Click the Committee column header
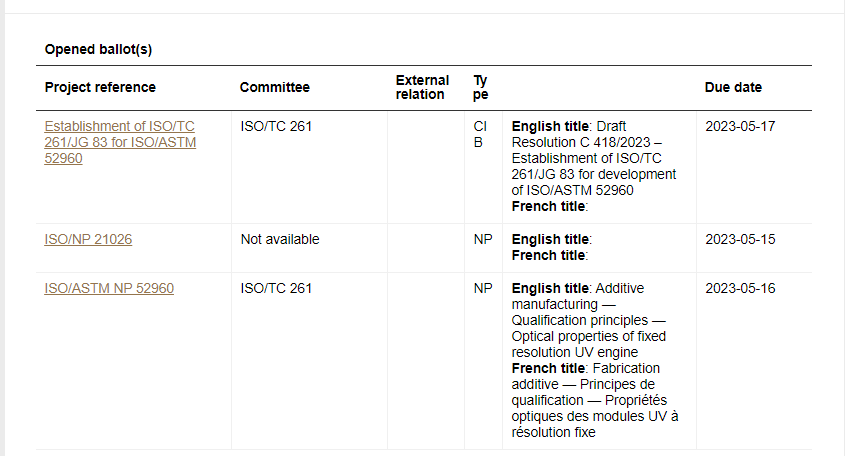The image size is (845, 456). pos(275,87)
